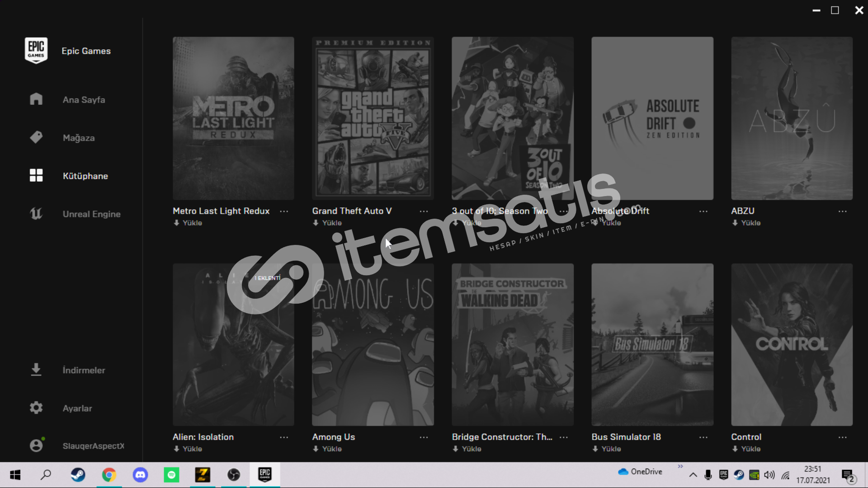
Task: Click Yükle under Metro Last Light Redux
Action: click(x=188, y=223)
